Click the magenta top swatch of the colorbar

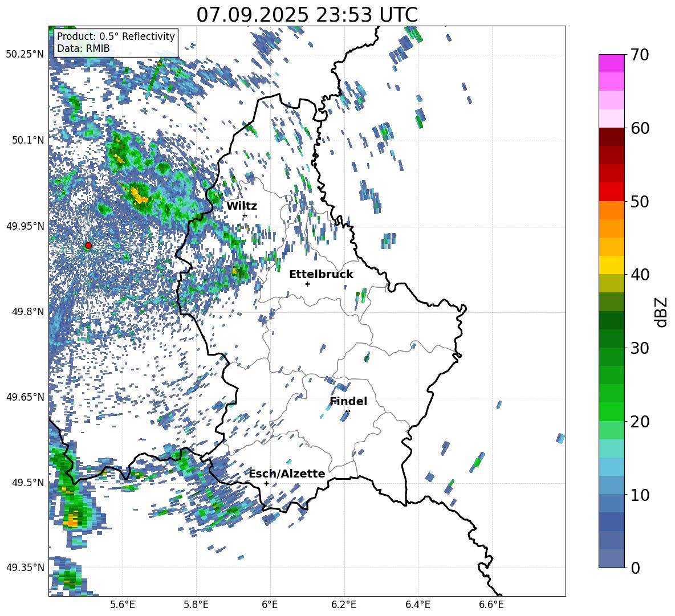click(x=611, y=63)
